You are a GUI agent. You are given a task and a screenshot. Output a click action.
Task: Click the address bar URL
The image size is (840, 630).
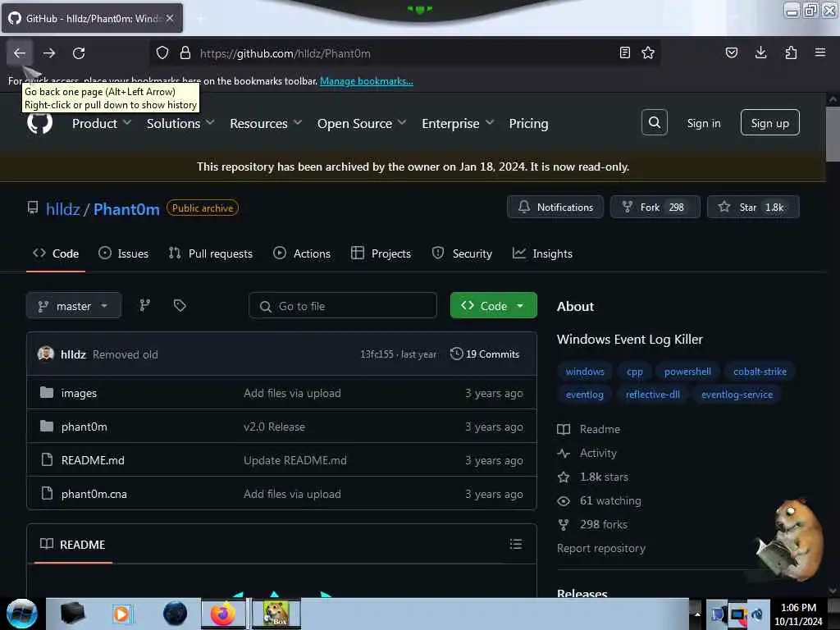coord(285,53)
